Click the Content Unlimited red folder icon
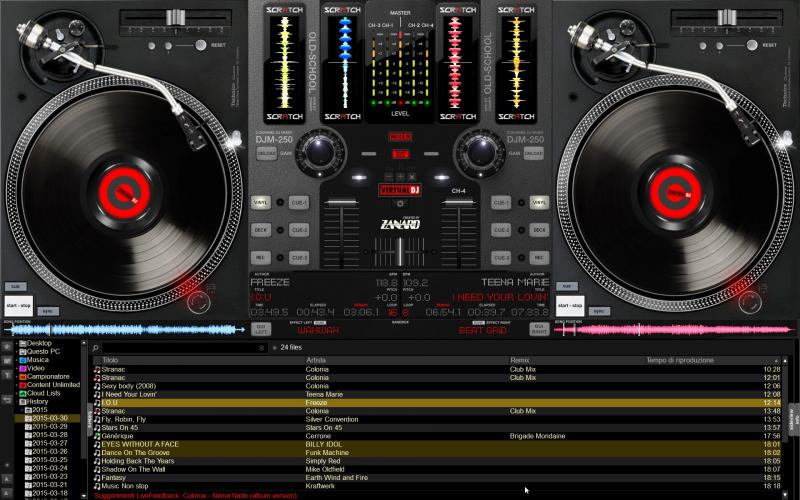Screen dimensions: 800x500 coord(22,385)
